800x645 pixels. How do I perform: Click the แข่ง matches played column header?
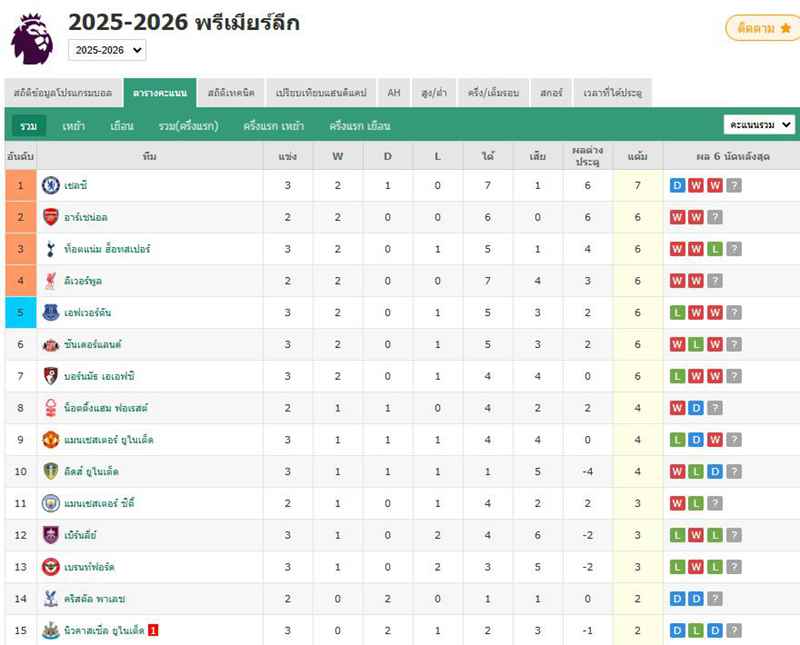[288, 156]
